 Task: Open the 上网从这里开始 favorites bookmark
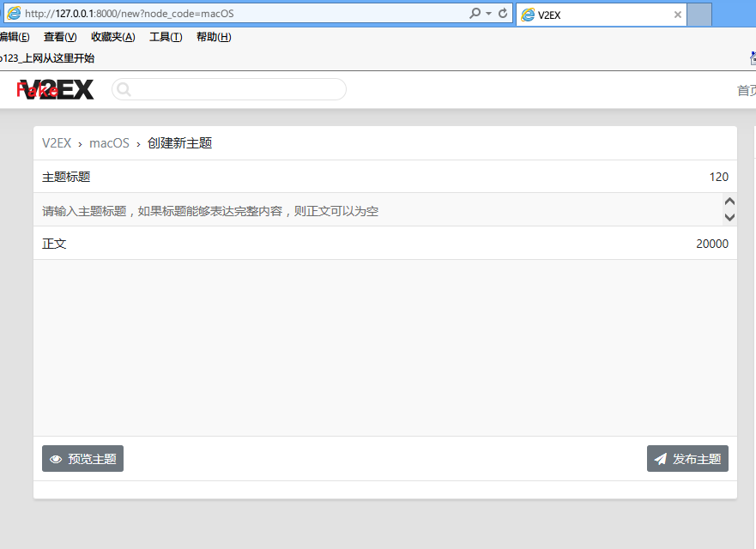[47, 58]
